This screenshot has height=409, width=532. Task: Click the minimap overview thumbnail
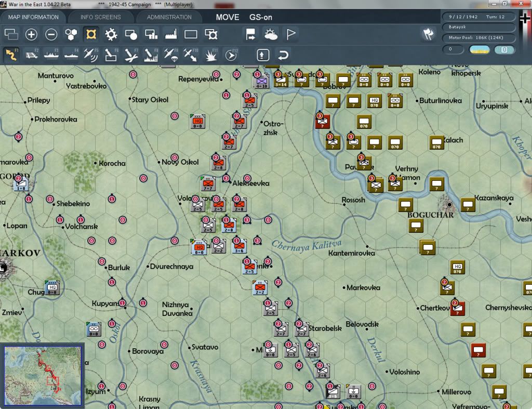(x=43, y=376)
